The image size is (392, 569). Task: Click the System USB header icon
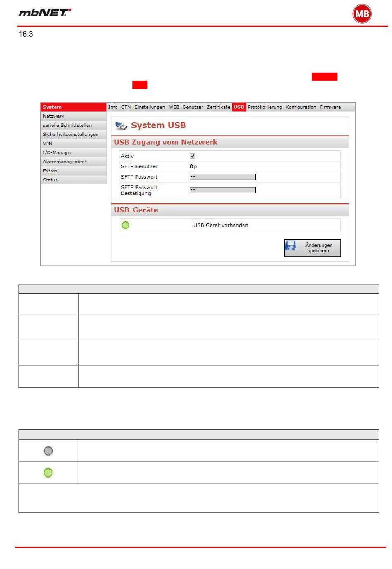(120, 126)
